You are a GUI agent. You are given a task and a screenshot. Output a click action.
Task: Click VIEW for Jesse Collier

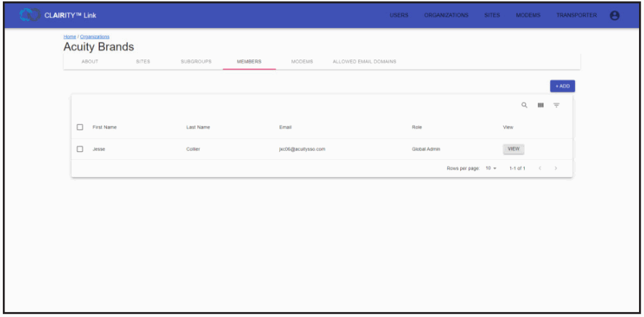coord(513,149)
